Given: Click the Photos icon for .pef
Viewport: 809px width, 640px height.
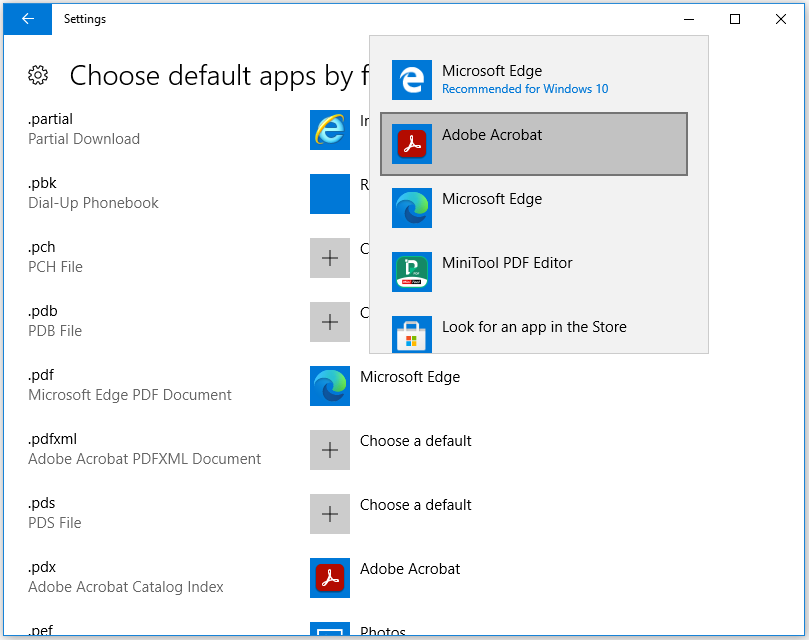Looking at the screenshot, I should pos(330,629).
